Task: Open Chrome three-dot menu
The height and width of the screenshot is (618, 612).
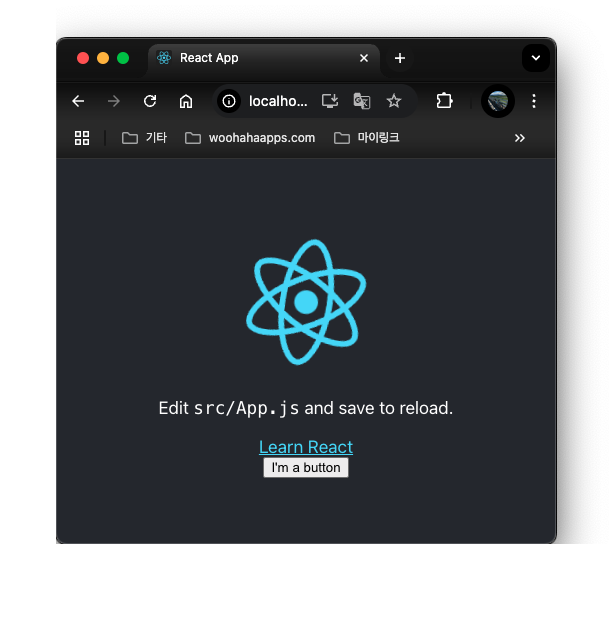Action: click(x=534, y=101)
